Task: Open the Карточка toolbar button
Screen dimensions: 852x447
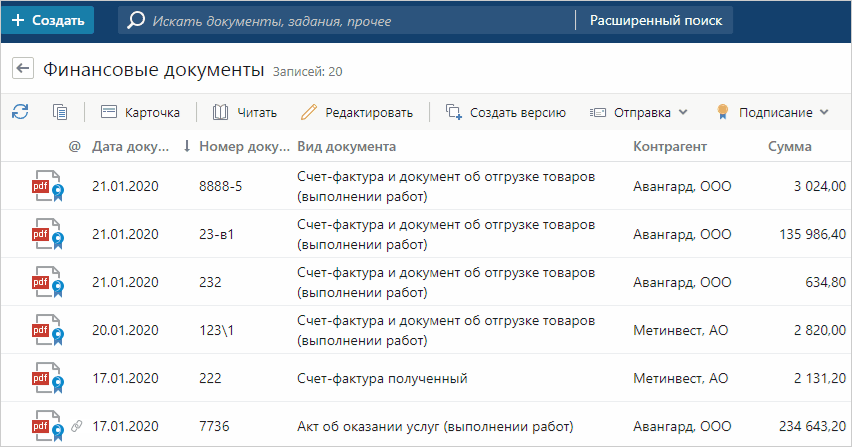Action: pyautogui.click(x=140, y=112)
